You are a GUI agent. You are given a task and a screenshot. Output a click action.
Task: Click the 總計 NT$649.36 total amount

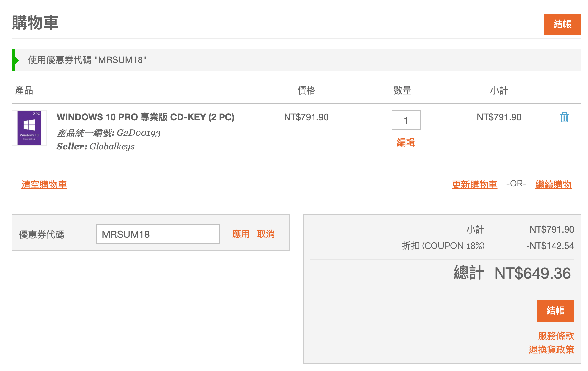[532, 273]
